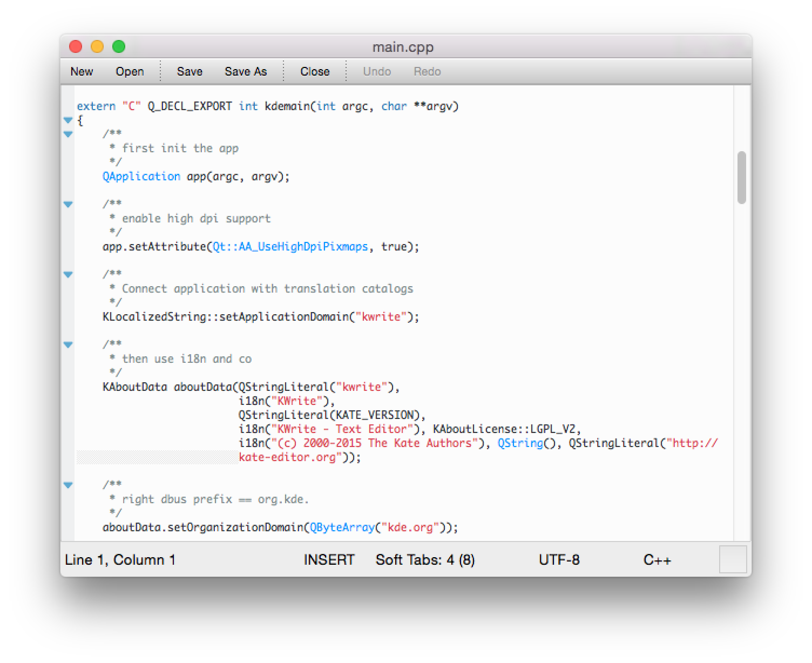
Task: Click the setOrganizationDomain call
Action: (235, 527)
